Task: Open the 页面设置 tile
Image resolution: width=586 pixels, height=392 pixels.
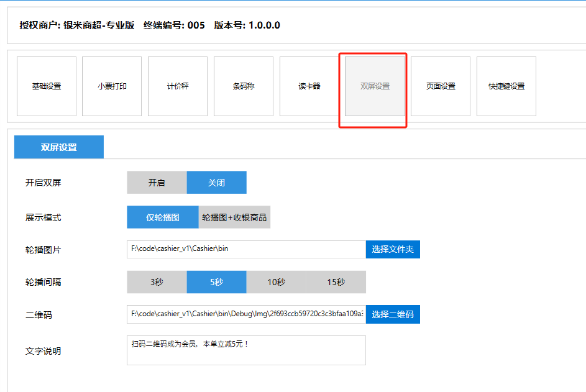Action: pos(441,86)
